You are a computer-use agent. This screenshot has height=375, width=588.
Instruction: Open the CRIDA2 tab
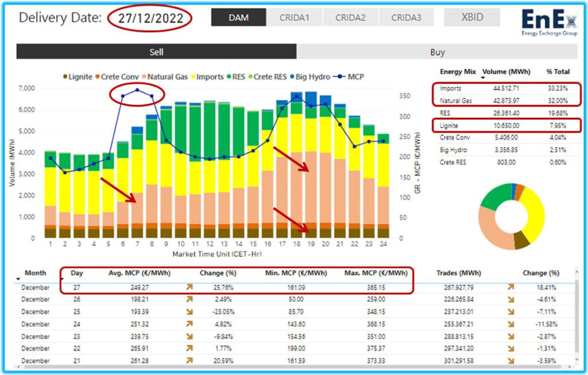tap(350, 17)
